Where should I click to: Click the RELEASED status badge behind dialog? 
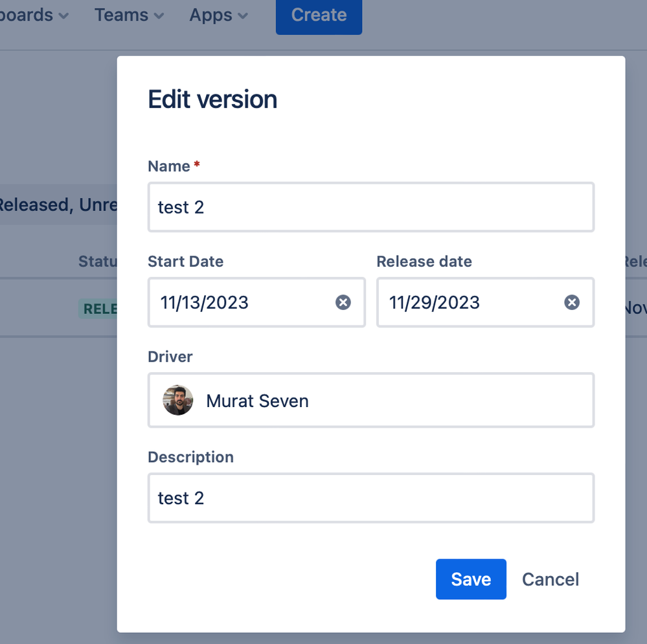(x=98, y=308)
